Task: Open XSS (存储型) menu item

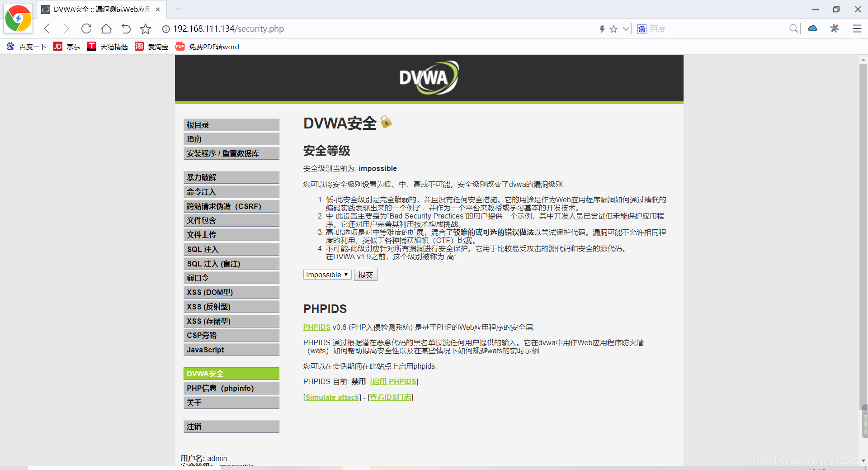Action: [x=231, y=321]
